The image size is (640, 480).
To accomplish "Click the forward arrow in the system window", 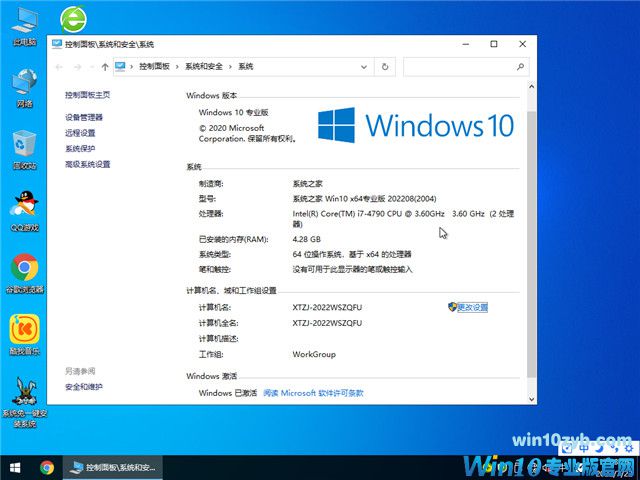I will pyautogui.click(x=78, y=67).
